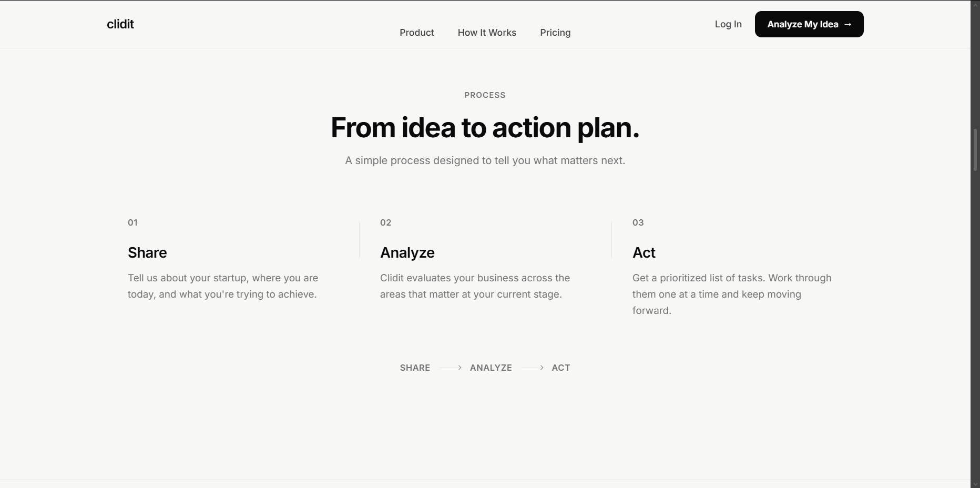Click the Share step heading

coord(147,252)
